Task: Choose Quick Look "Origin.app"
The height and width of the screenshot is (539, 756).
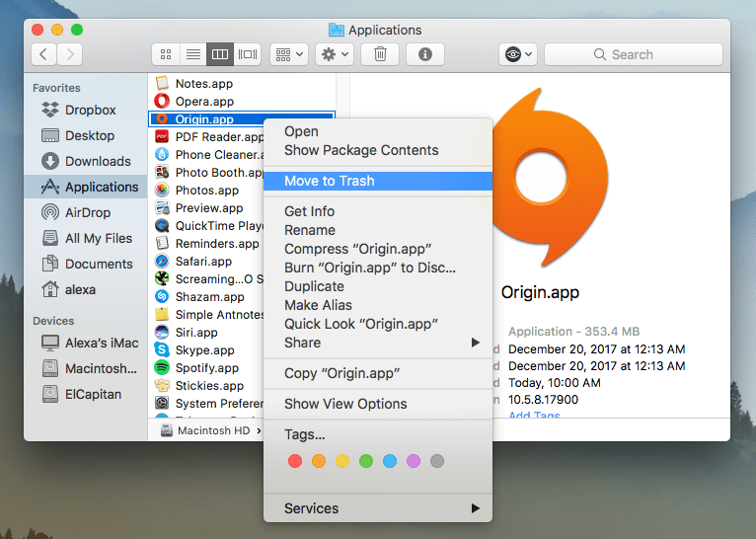Action: [378, 324]
